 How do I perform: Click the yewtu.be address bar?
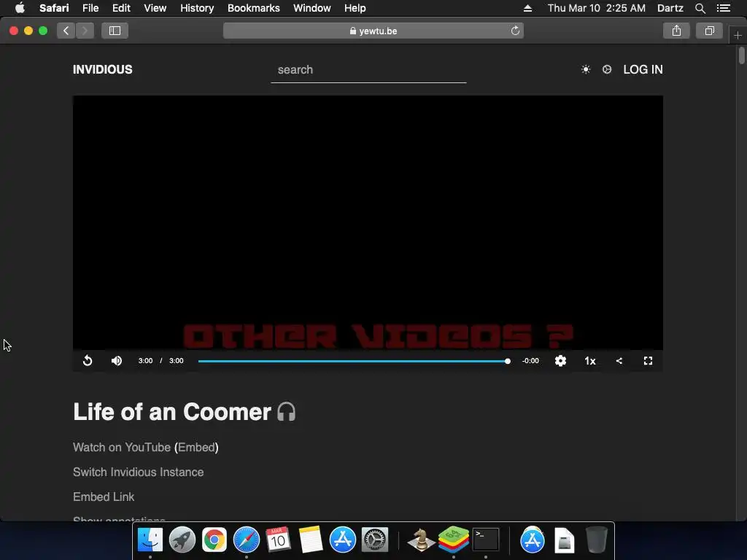(373, 31)
